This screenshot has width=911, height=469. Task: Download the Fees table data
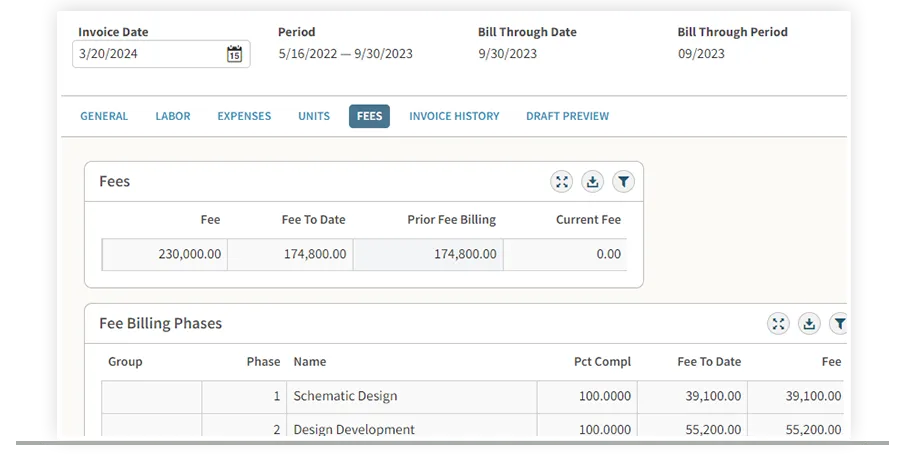[593, 181]
